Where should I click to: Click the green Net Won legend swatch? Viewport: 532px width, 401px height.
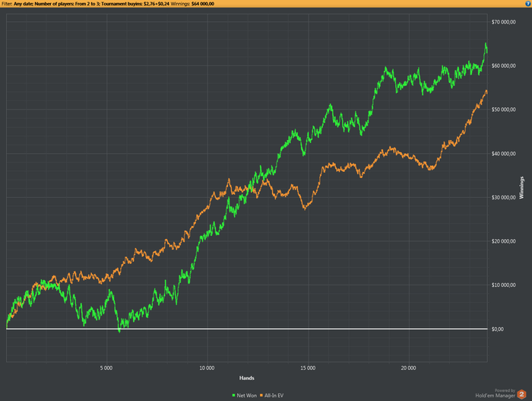[233, 395]
